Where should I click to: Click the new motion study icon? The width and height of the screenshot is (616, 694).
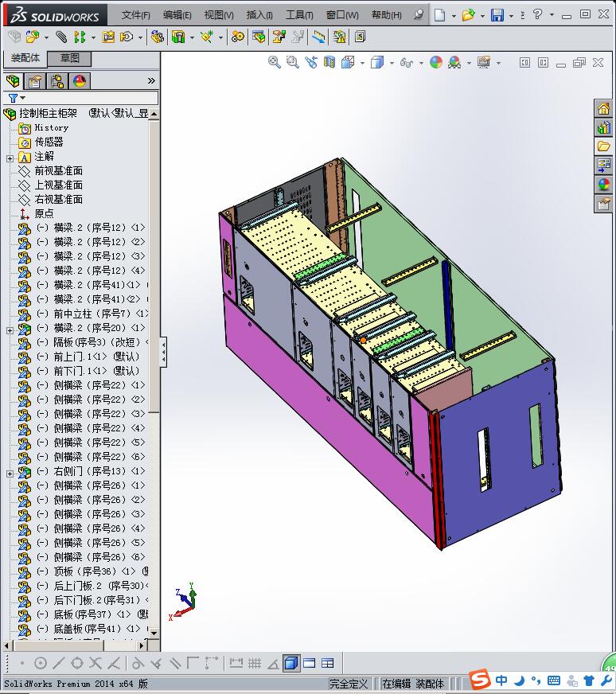click(238, 37)
